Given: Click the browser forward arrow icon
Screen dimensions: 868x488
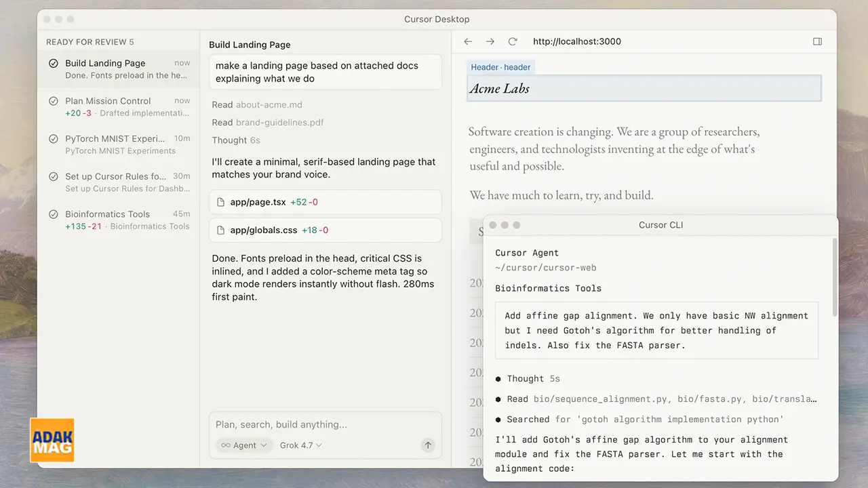Looking at the screenshot, I should [490, 41].
